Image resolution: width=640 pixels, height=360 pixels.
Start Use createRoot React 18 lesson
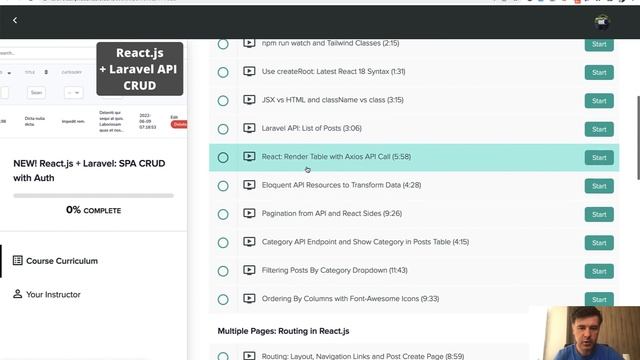[x=599, y=73]
